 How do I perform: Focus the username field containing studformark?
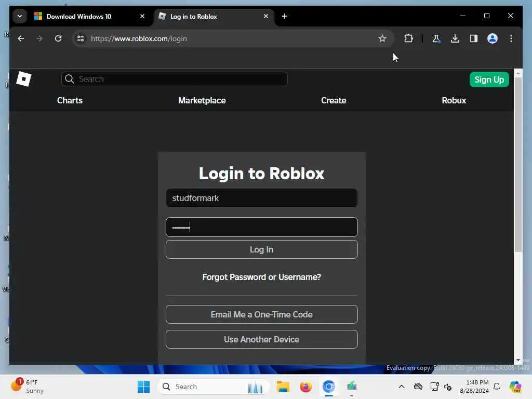262,198
